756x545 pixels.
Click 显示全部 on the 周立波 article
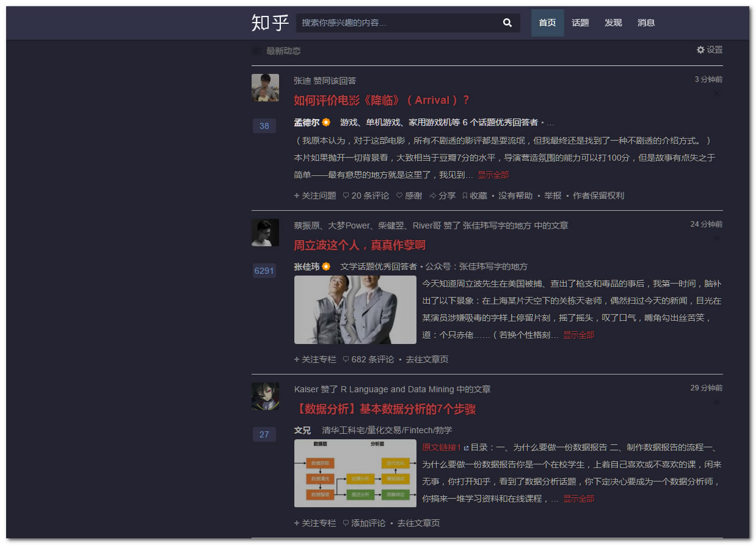pos(578,335)
